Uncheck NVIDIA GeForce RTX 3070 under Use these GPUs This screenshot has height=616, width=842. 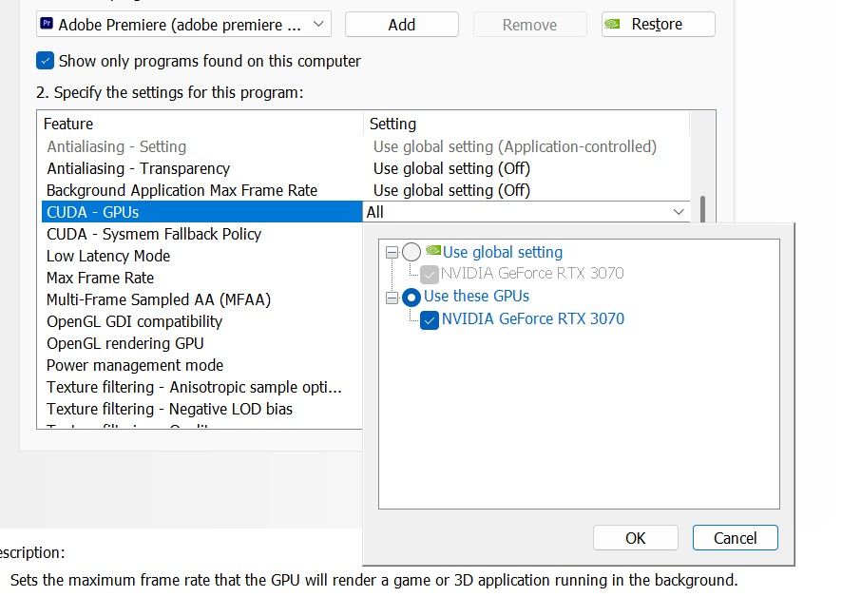[430, 319]
